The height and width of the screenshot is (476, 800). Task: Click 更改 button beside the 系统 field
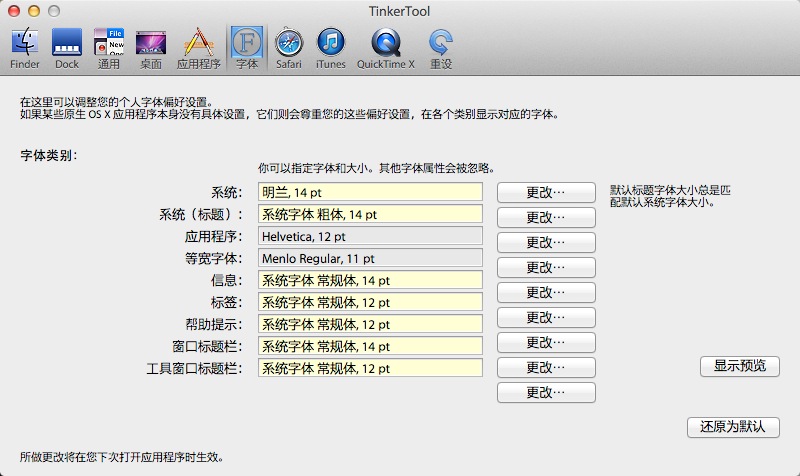[x=546, y=192]
